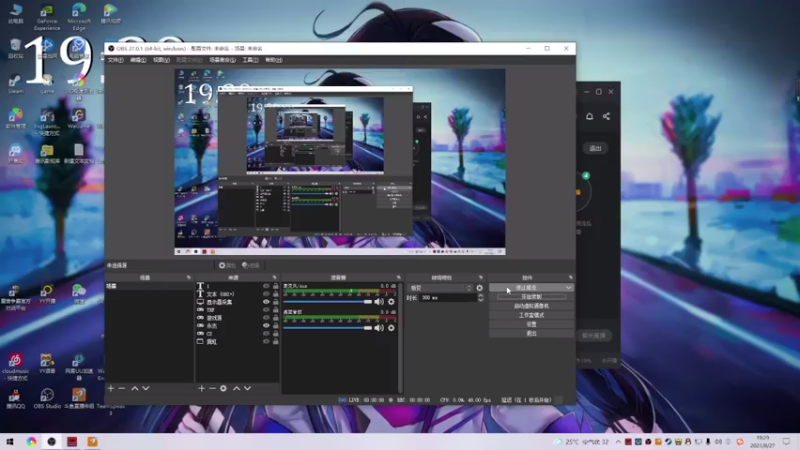Click share icon in background window
Screen dimensions: 800x450
coord(606,116)
